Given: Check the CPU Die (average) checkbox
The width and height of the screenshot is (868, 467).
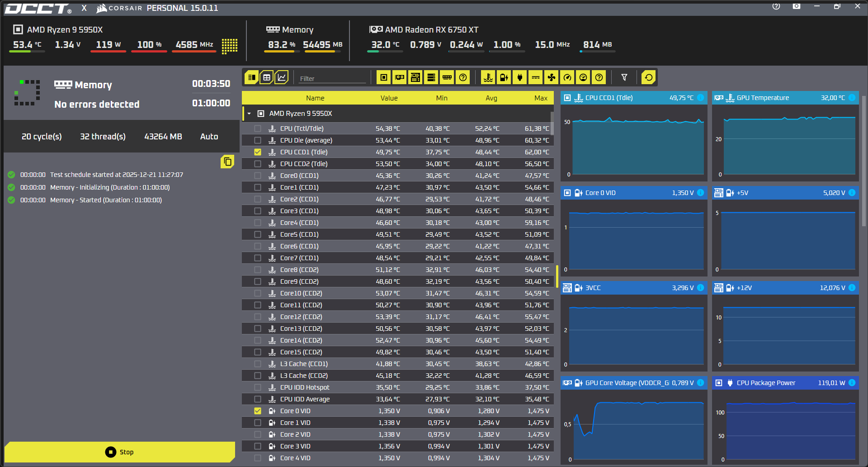Looking at the screenshot, I should [x=258, y=140].
